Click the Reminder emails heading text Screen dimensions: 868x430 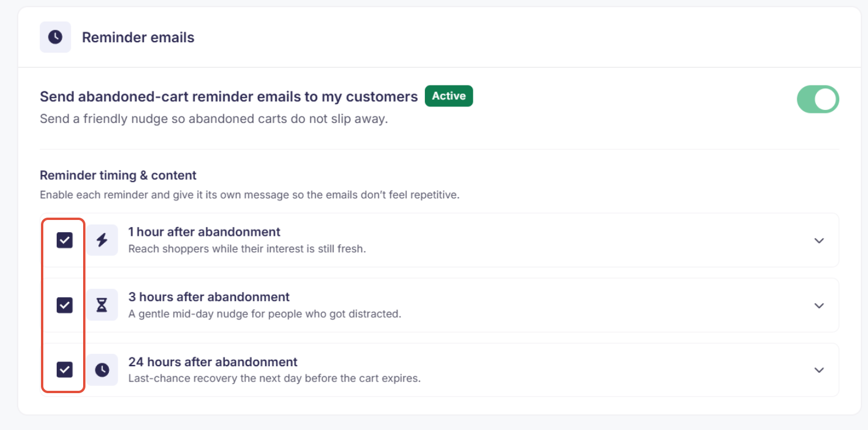(x=138, y=37)
